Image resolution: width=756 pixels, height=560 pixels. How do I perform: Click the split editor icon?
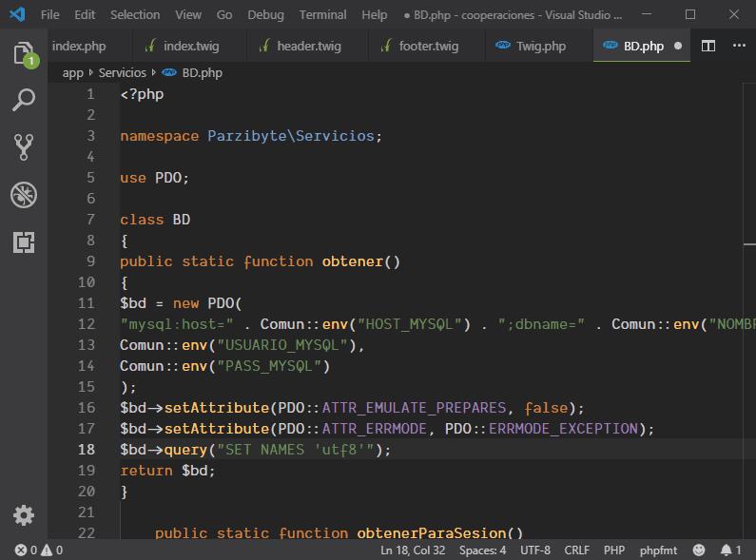click(708, 46)
